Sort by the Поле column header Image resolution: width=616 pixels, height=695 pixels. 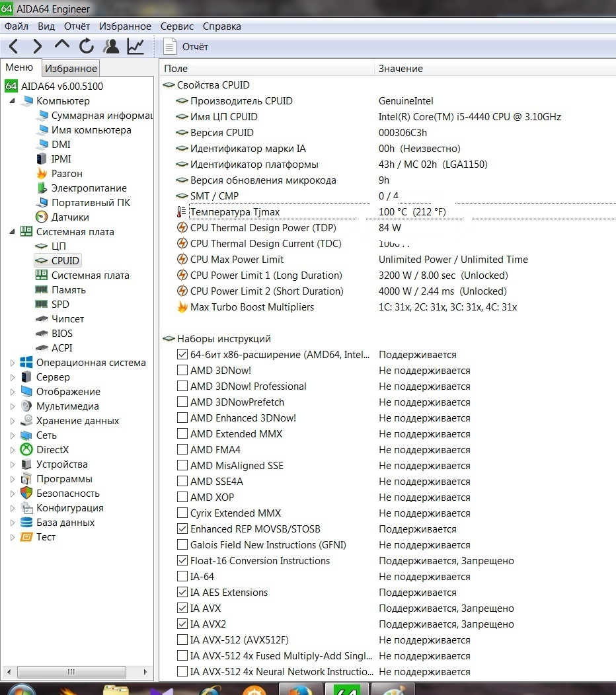click(266, 68)
